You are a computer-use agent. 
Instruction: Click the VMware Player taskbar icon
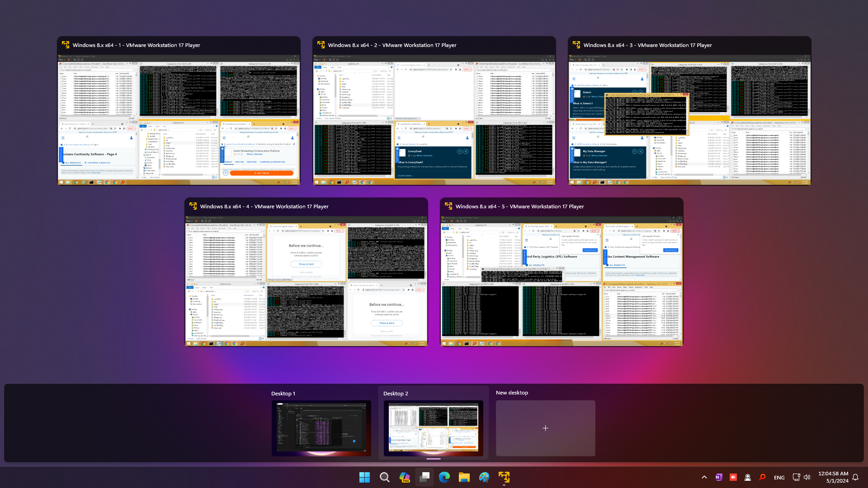[504, 477]
